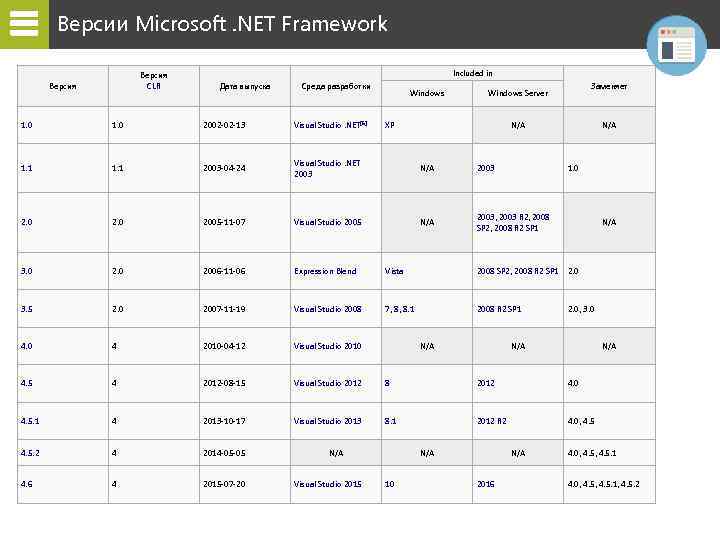Select the date '2002-02-13' cell
720x540 pixels.
point(224,125)
